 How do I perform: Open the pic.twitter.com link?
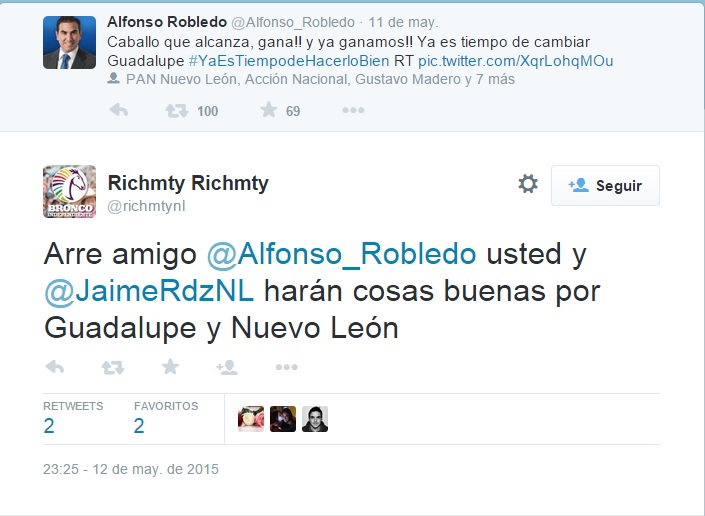click(516, 60)
